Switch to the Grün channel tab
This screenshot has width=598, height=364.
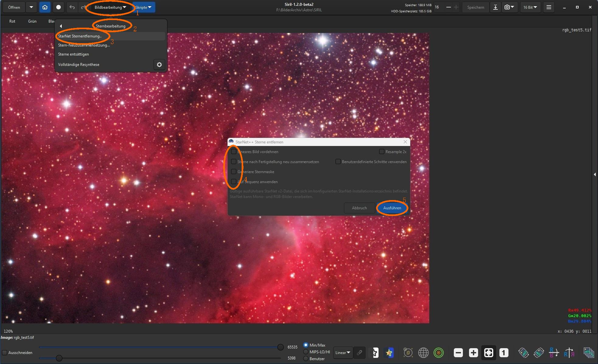32,21
